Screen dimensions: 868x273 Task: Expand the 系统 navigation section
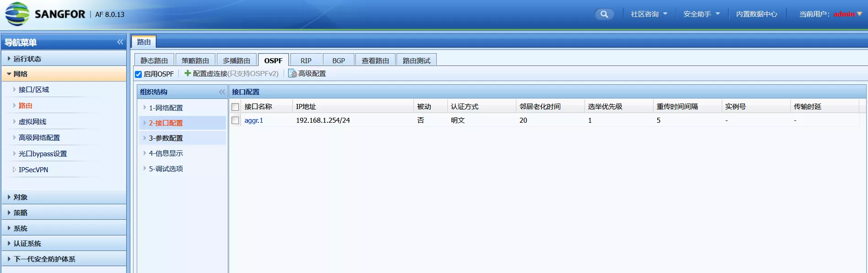[x=21, y=228]
